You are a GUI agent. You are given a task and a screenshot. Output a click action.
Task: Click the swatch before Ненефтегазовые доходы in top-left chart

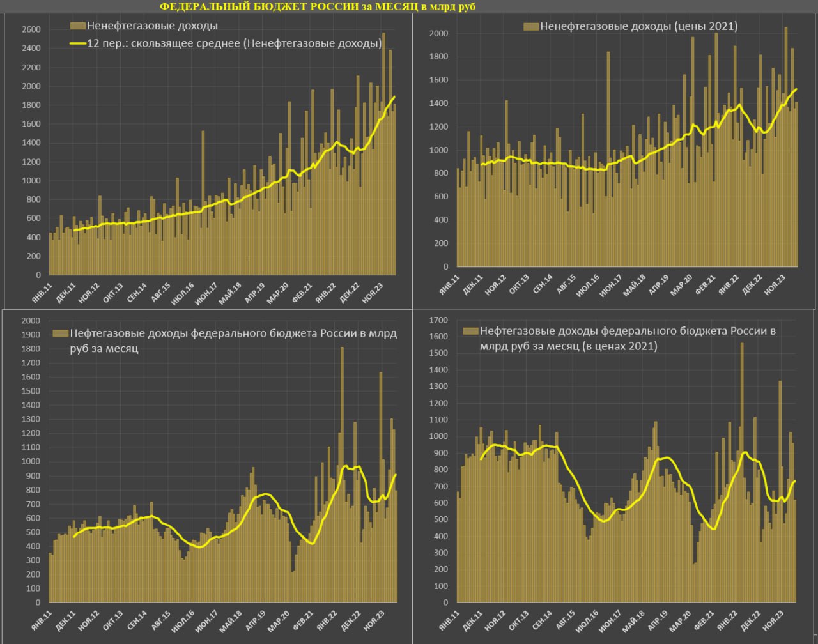pos(77,26)
